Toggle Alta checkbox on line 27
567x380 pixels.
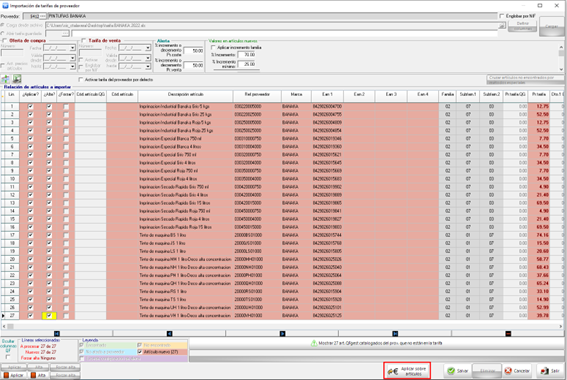(49, 316)
